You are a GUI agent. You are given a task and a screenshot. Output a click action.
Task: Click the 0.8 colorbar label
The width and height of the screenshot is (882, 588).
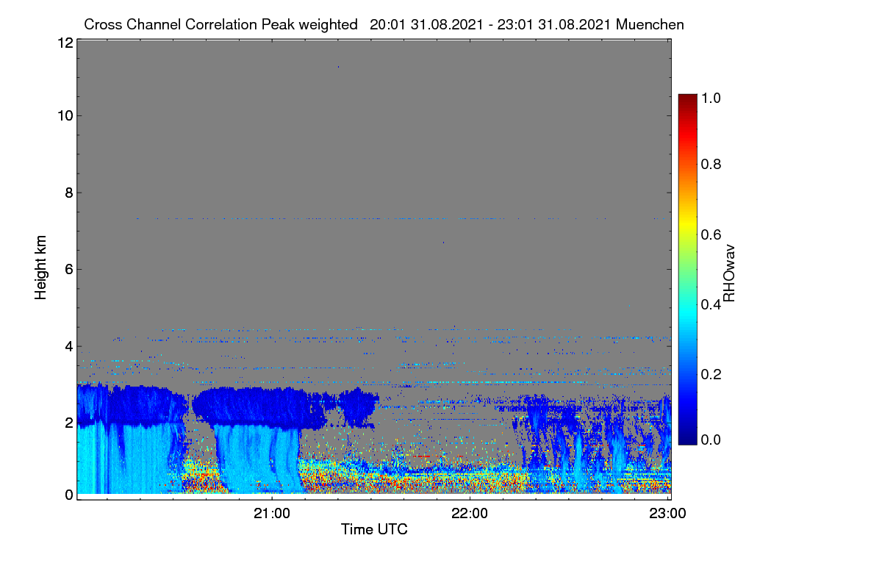(712, 164)
